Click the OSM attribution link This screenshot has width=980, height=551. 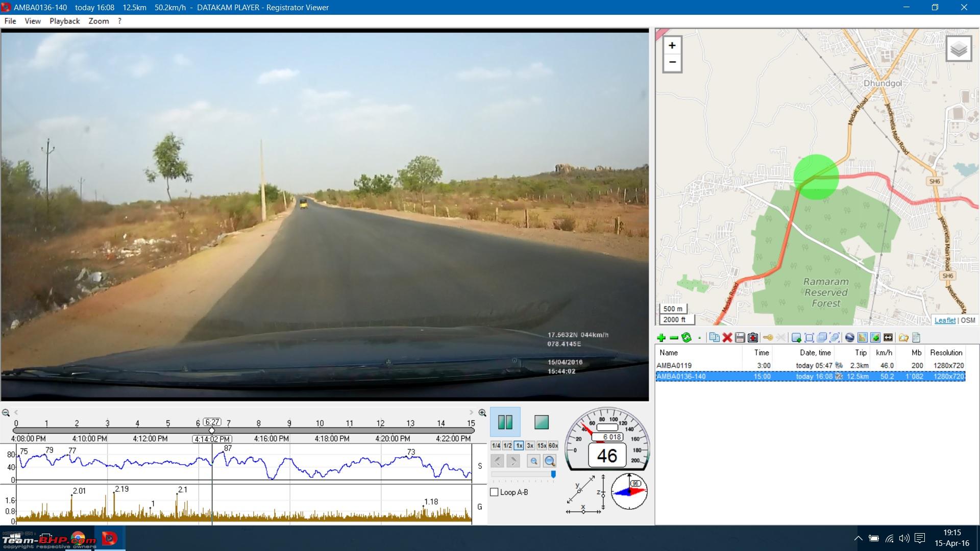pos(968,320)
